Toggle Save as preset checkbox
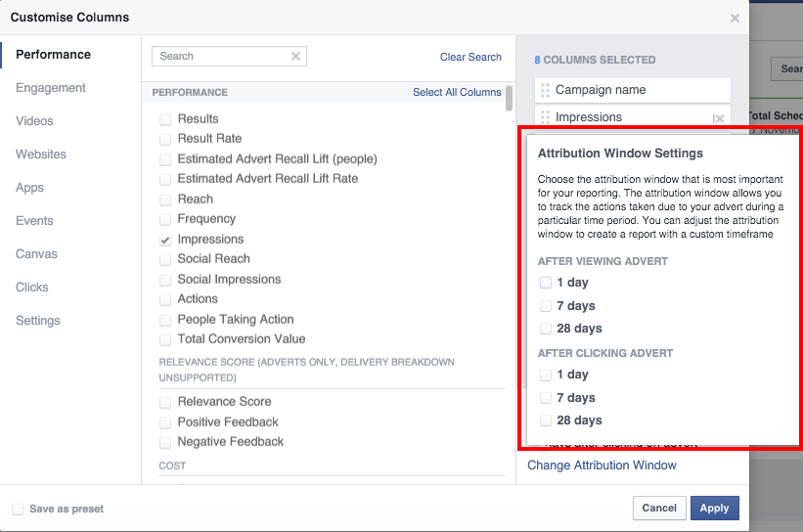 [18, 509]
